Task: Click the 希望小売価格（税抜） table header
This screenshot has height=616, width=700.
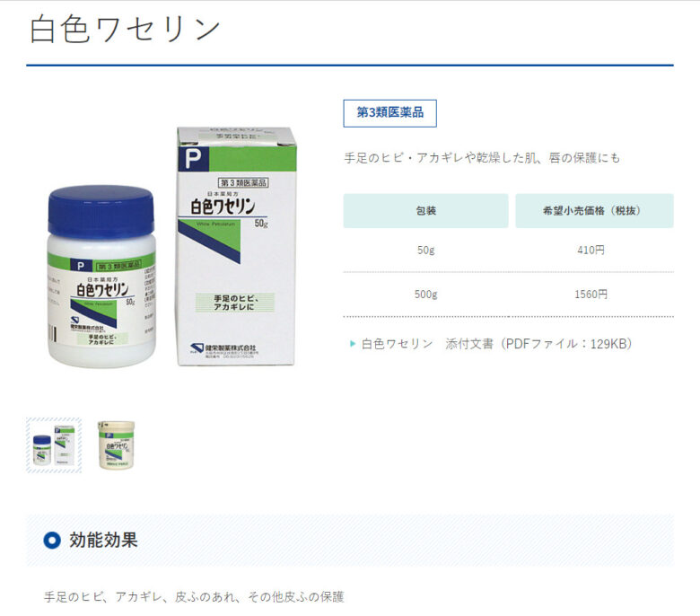Action: [594, 211]
